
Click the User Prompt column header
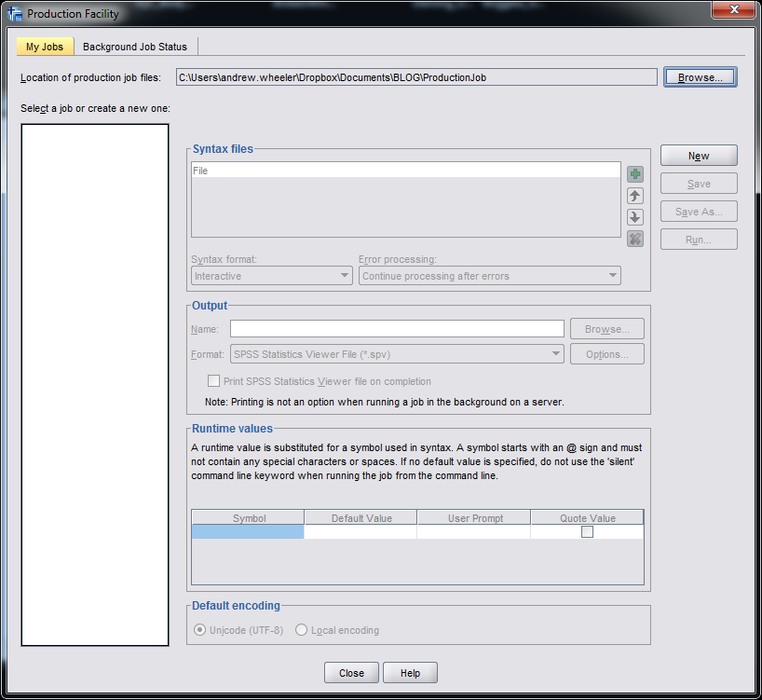click(474, 517)
